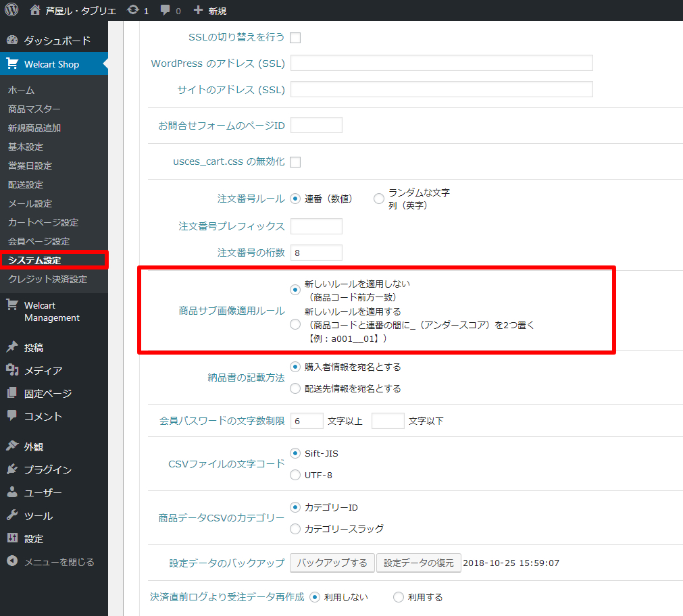Select 利用しない for order data rebuild
The height and width of the screenshot is (616, 683).
[x=315, y=597]
